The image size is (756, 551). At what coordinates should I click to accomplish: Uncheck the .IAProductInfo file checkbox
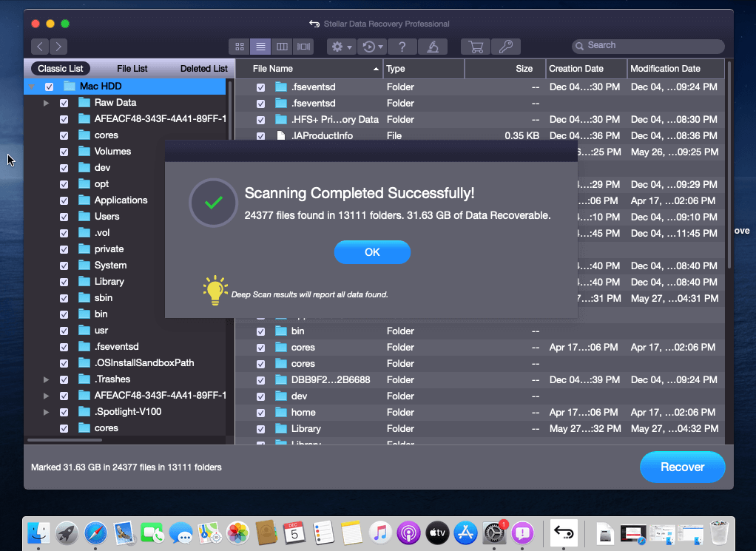pos(261,136)
